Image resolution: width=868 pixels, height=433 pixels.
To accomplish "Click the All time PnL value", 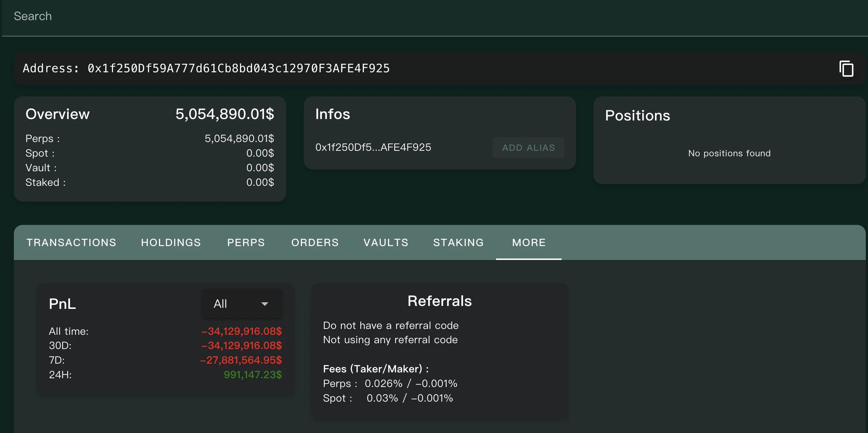I will (x=241, y=331).
